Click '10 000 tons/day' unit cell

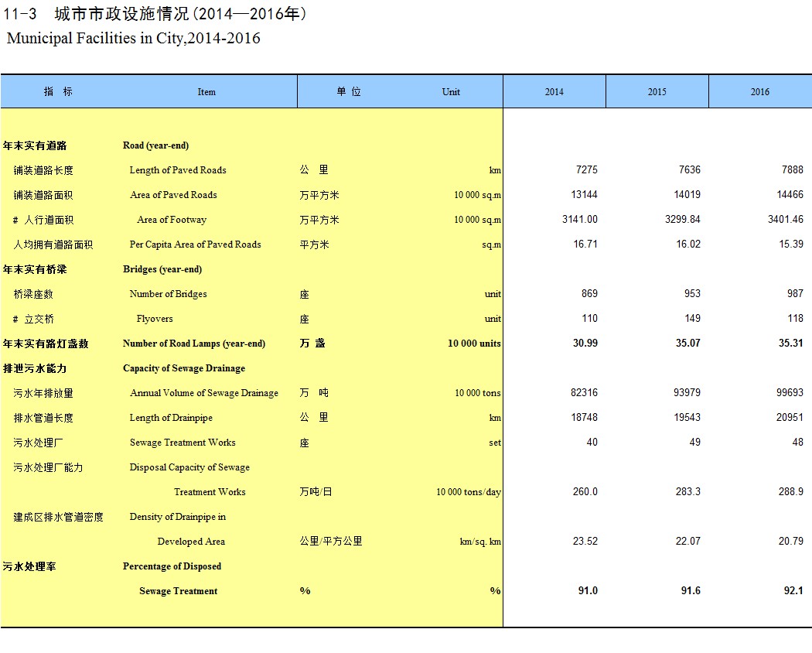(x=469, y=492)
